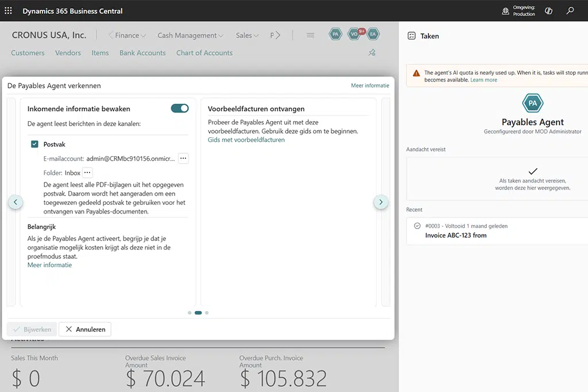Open the hamburger navigation menu icon
This screenshot has width=588, height=392.
click(x=311, y=35)
